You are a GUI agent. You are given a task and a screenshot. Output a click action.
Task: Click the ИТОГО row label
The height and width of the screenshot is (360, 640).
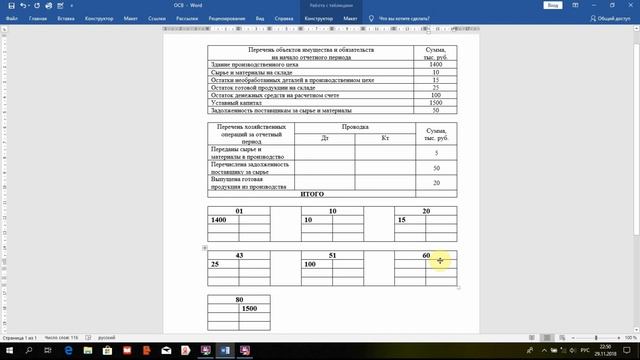click(x=312, y=194)
